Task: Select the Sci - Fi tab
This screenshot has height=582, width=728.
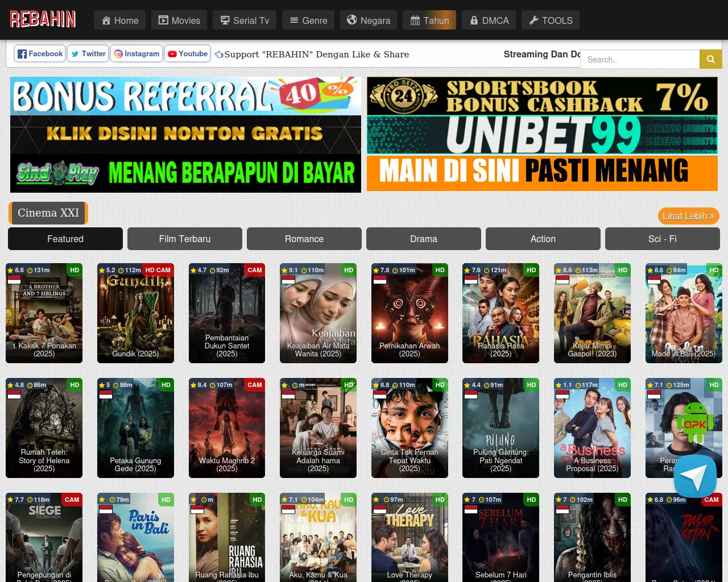Action: (x=663, y=239)
